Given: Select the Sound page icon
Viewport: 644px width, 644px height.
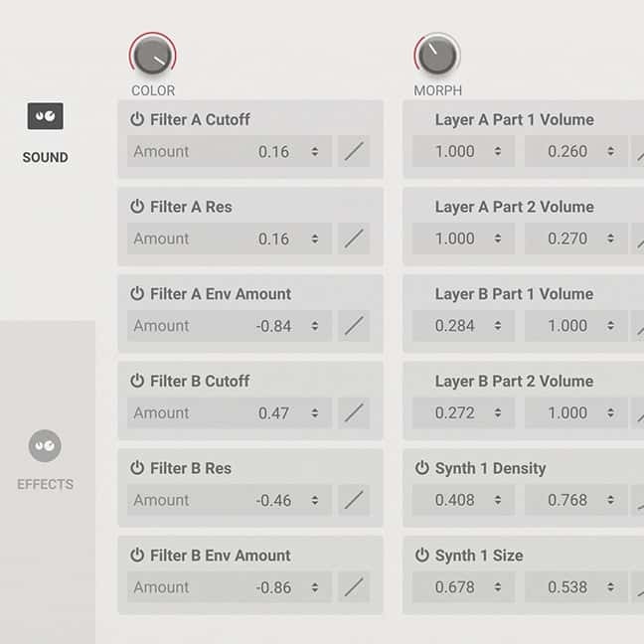Looking at the screenshot, I should coord(45,116).
